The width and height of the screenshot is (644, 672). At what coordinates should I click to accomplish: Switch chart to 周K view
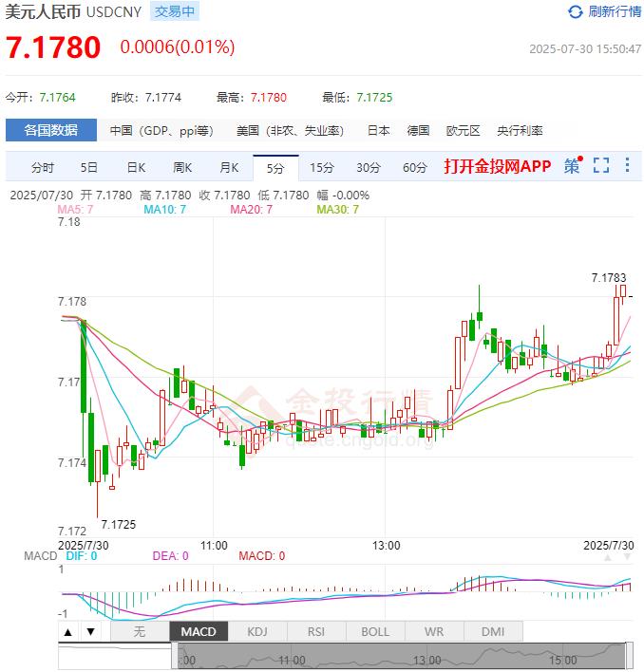coord(182,168)
